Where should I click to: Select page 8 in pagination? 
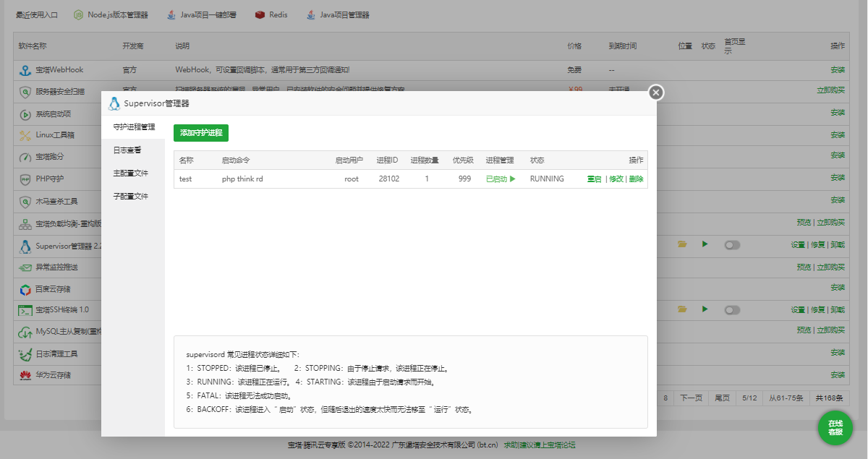click(x=665, y=398)
